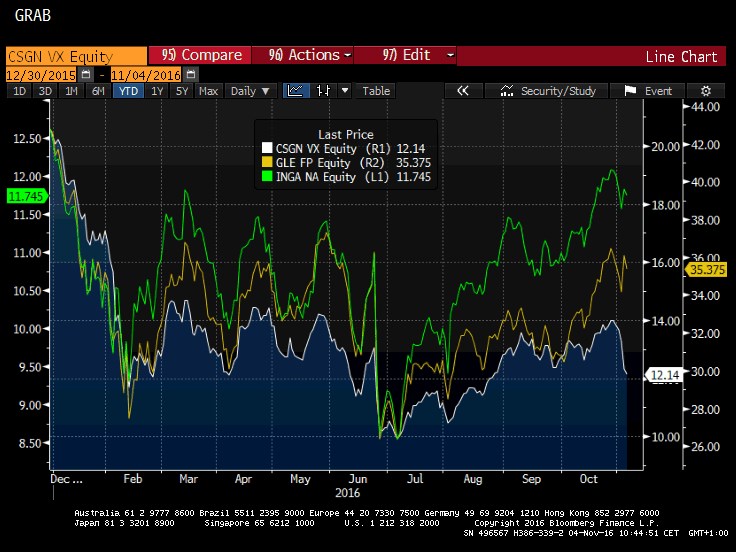Image resolution: width=736 pixels, height=552 pixels.
Task: Open the start date calendar picker
Action: click(86, 74)
